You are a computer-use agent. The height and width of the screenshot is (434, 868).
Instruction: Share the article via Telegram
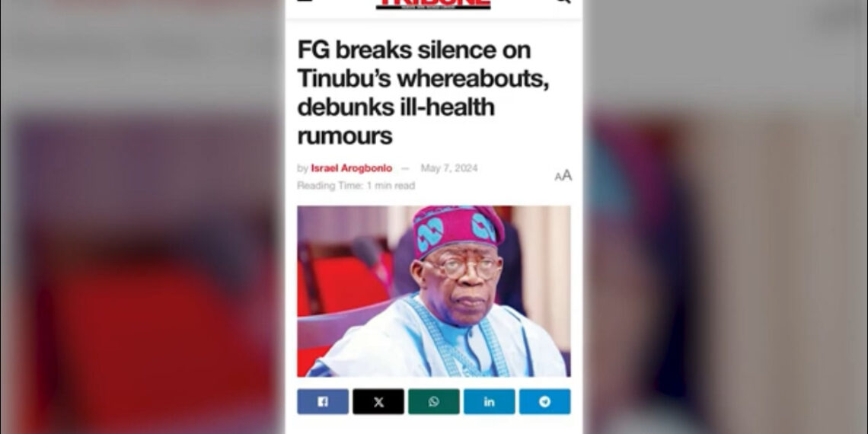tap(544, 402)
